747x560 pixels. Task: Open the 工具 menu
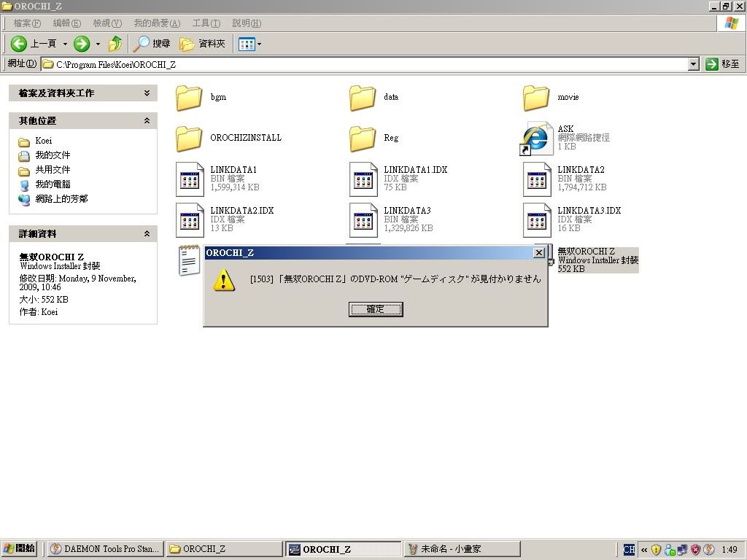point(206,23)
